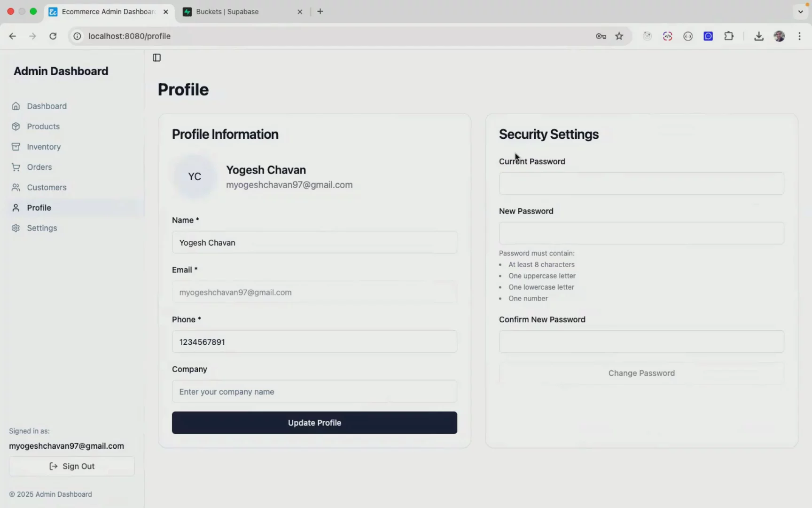Viewport: 812px width, 508px height.
Task: Bookmark this page using the star icon
Action: [619, 36]
